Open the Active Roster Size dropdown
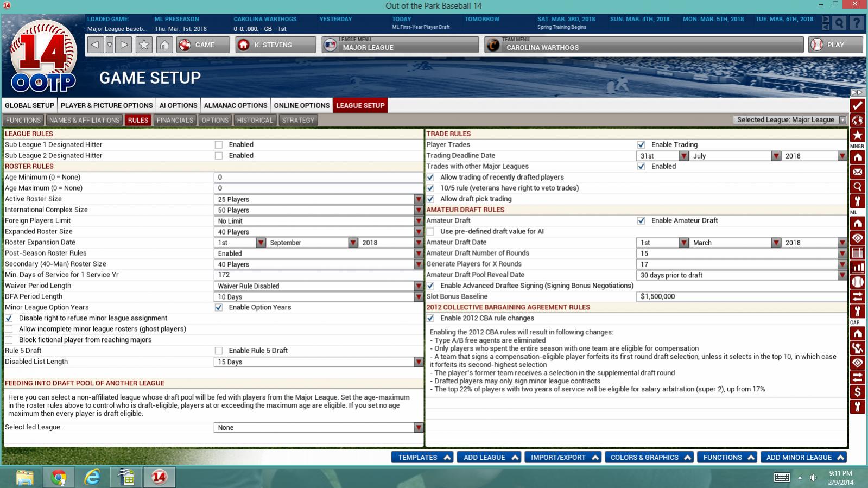The image size is (868, 488). coord(418,199)
